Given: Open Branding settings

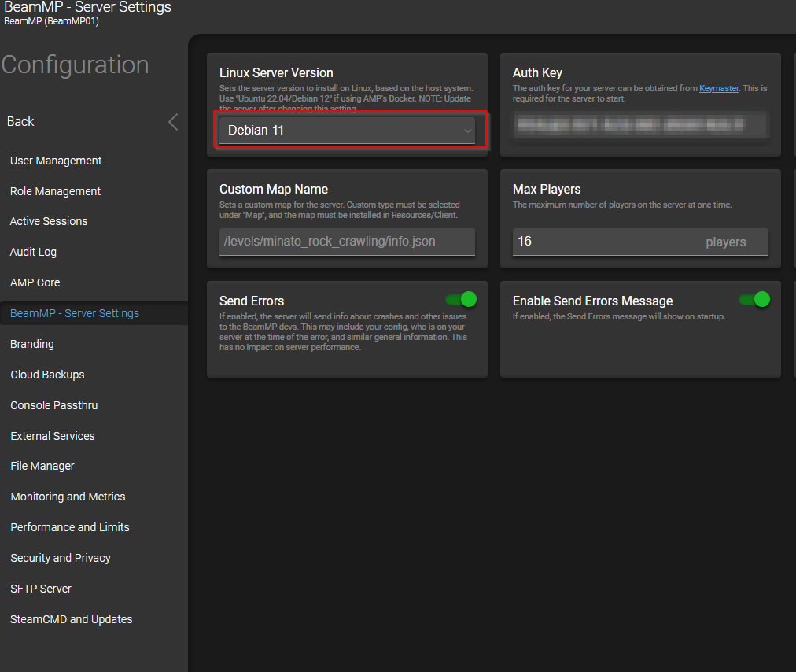Looking at the screenshot, I should click(32, 344).
